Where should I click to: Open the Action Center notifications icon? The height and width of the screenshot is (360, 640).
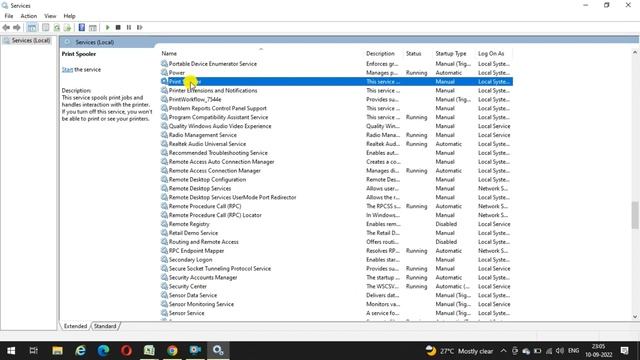point(624,351)
